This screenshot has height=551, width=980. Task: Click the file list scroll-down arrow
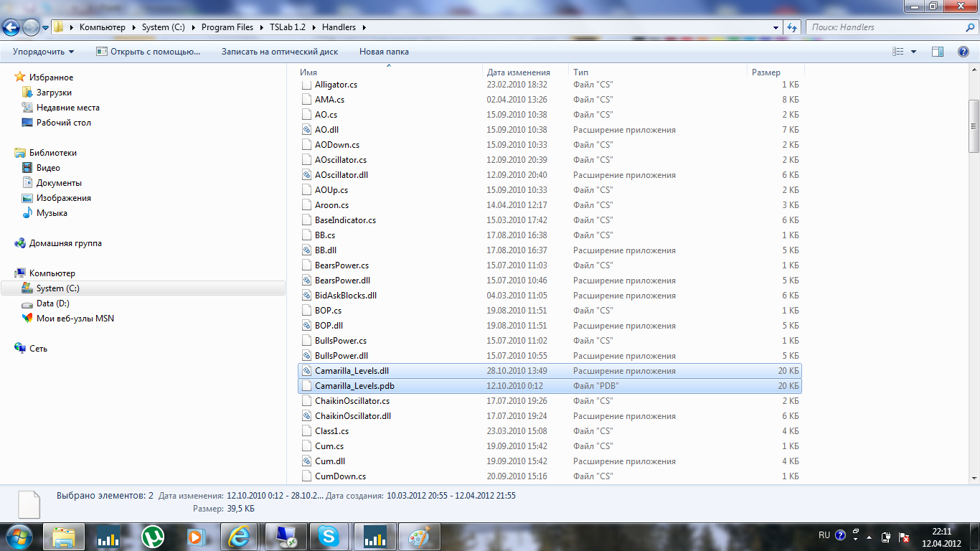point(974,478)
